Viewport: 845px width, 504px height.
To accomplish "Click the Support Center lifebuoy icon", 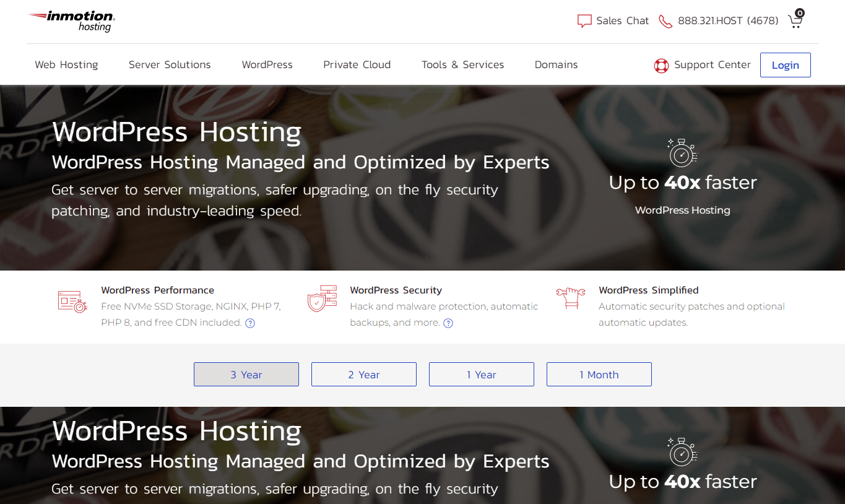I will pos(661,65).
